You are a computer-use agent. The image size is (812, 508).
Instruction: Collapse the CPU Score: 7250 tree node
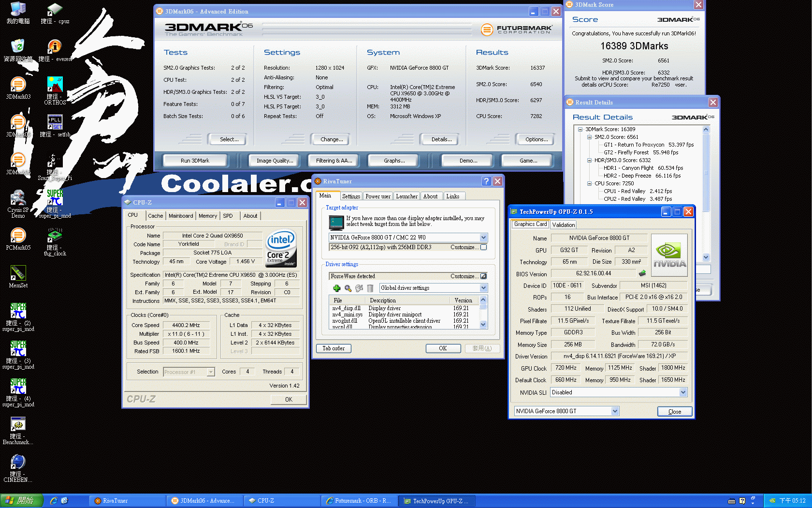[x=590, y=183]
